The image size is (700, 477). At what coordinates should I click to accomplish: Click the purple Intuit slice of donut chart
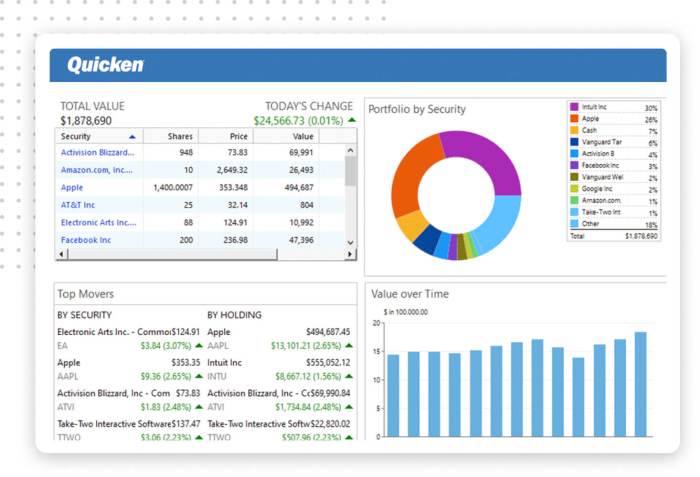[490, 156]
